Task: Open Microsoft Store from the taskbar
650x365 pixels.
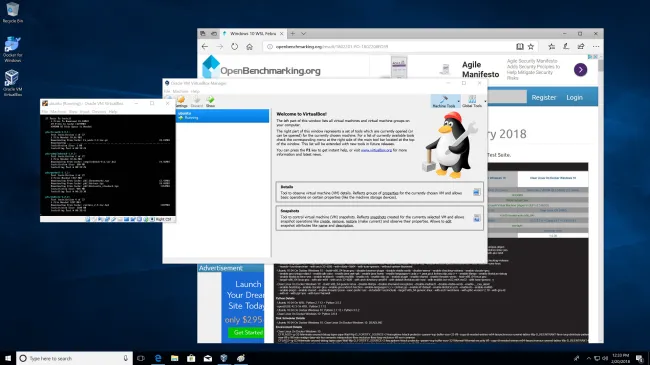Action: click(x=191, y=358)
